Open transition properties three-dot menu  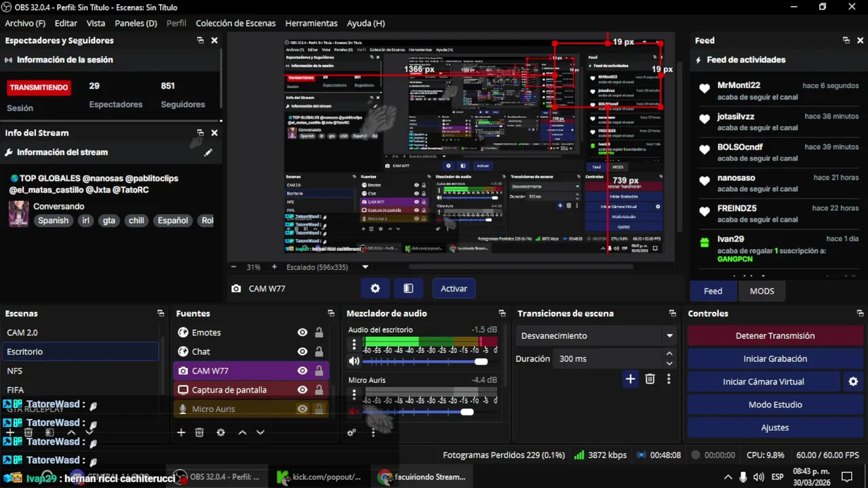(669, 379)
